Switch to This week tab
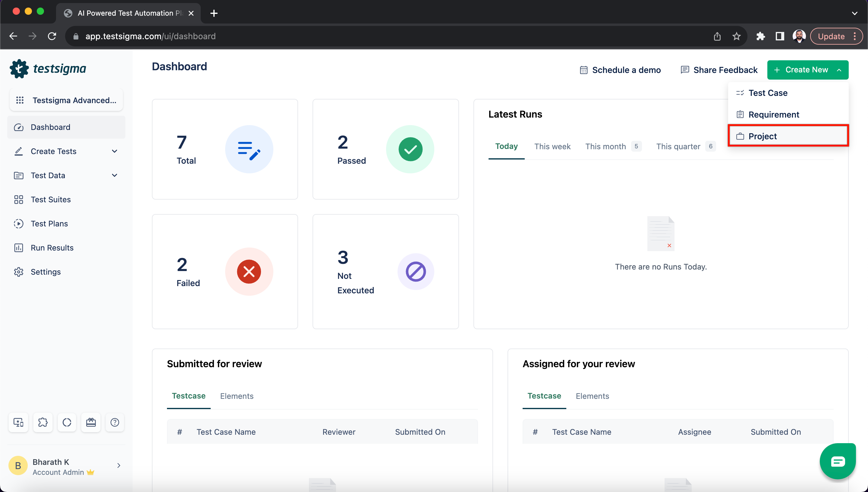Screen dimensions: 868x492 point(552,146)
